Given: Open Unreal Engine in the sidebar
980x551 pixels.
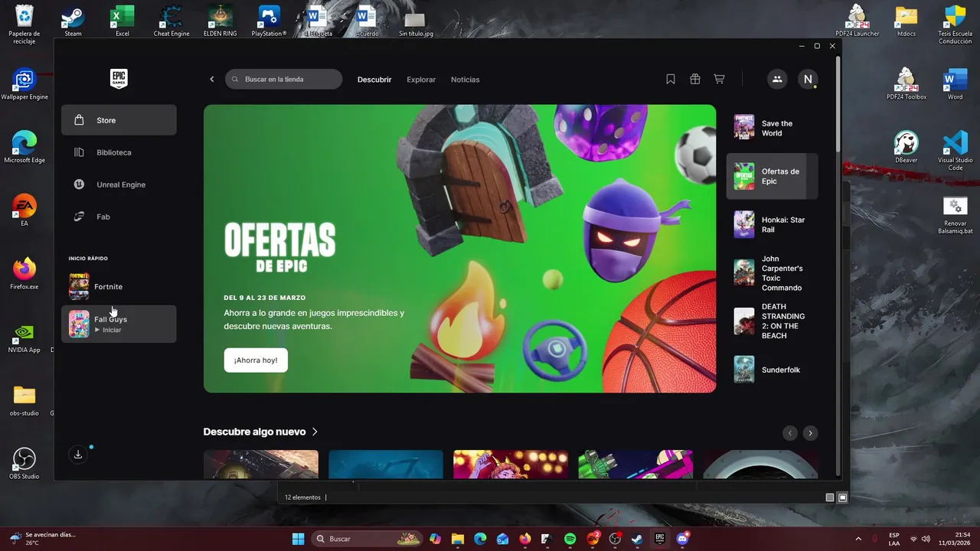Looking at the screenshot, I should (119, 184).
